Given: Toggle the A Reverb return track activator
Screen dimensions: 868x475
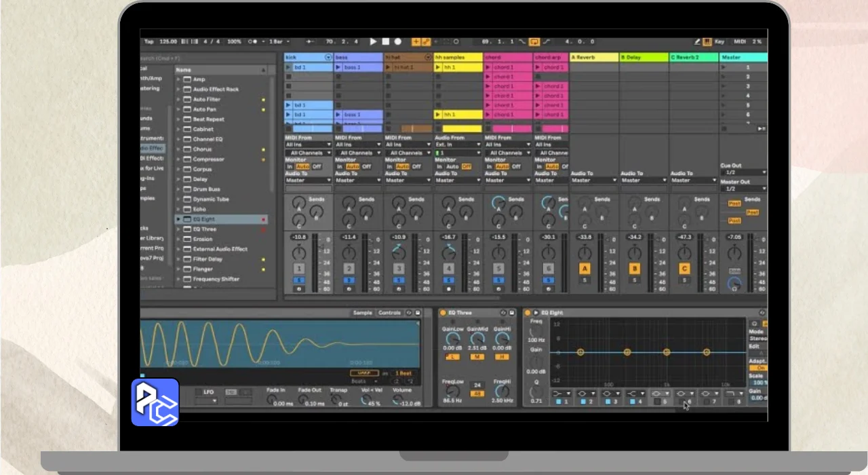Looking at the screenshot, I should [x=585, y=269].
